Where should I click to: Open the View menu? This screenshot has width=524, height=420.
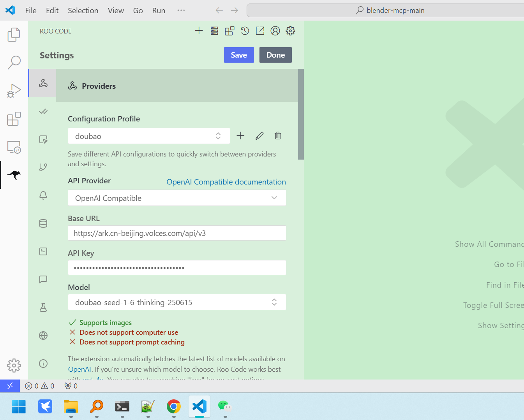[x=116, y=11]
